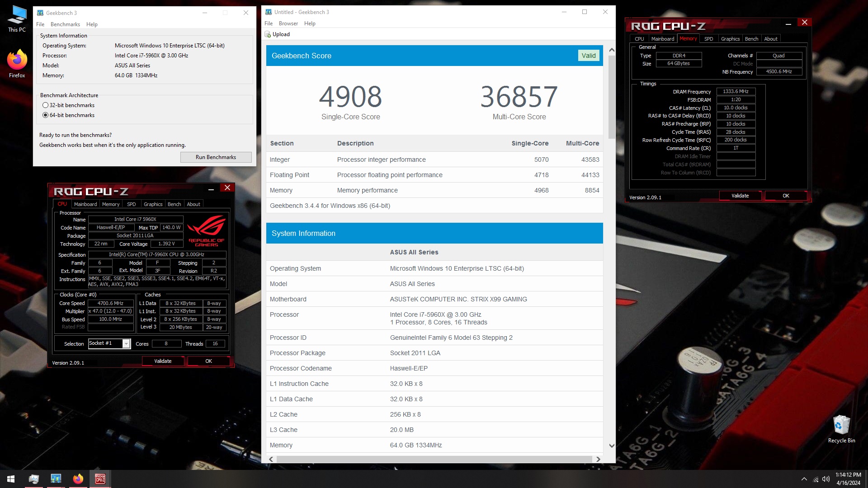Open the Firefox desktop icon
868x488 pixels.
(x=17, y=64)
